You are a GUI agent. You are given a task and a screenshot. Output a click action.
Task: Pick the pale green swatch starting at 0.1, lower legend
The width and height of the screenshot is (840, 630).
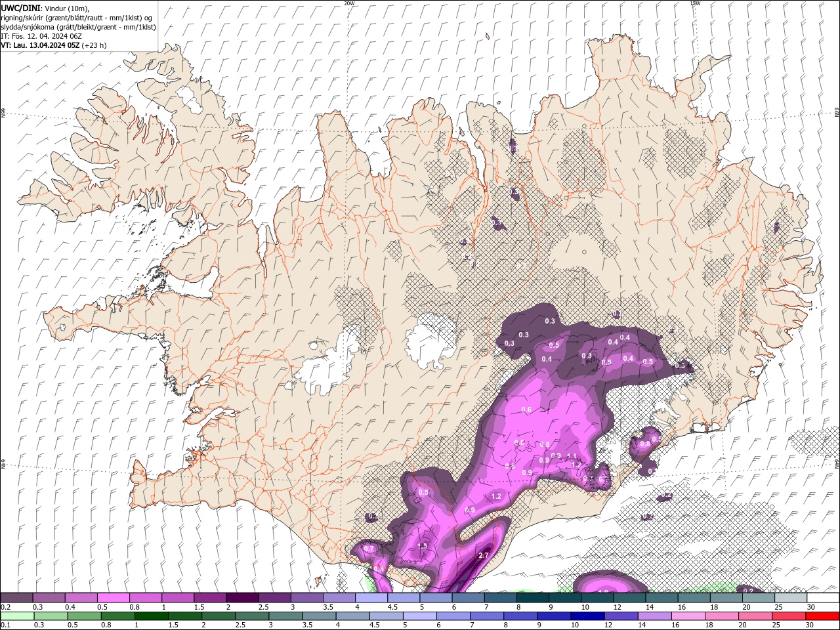(17, 616)
